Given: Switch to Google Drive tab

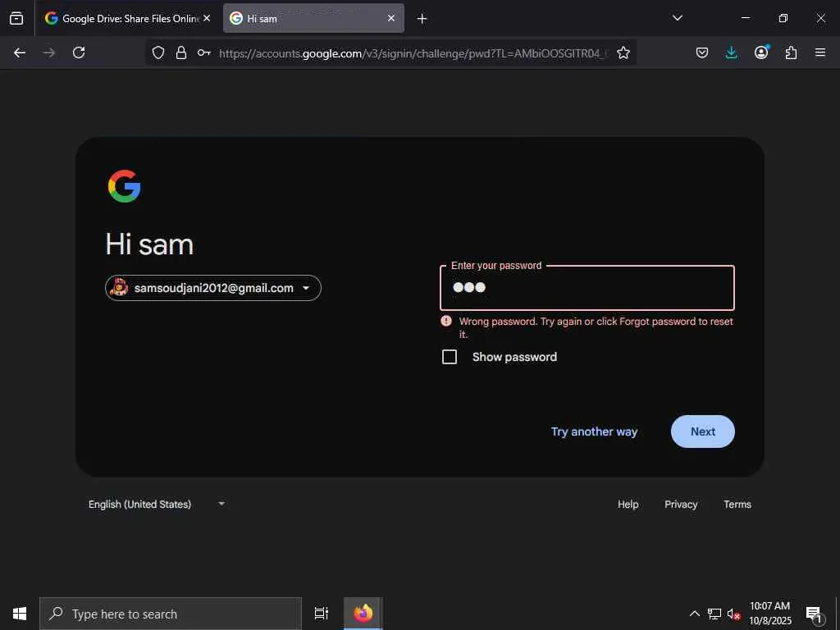Looking at the screenshot, I should point(128,18).
